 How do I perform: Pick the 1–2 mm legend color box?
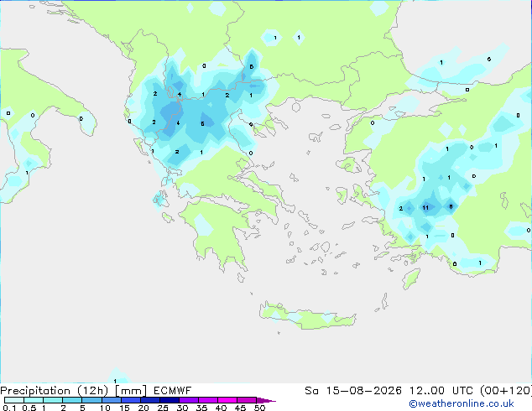(x=53, y=400)
